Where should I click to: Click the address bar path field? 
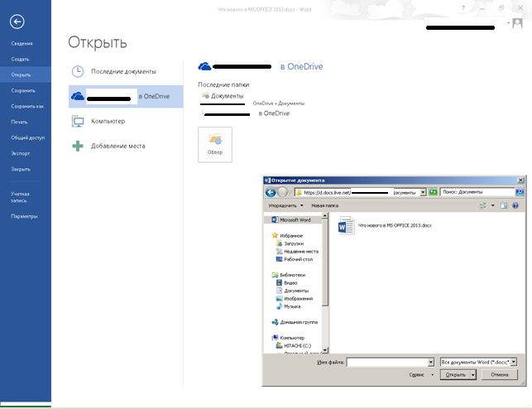pos(357,192)
